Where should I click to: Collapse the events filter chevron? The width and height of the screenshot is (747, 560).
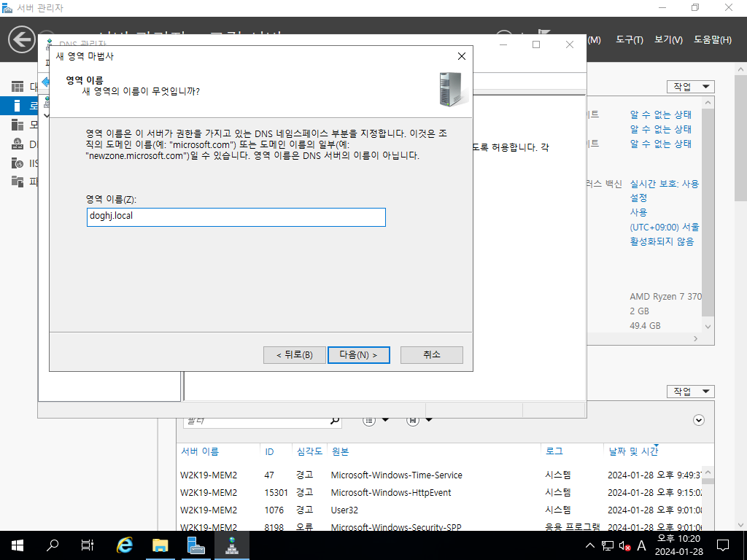click(x=698, y=420)
